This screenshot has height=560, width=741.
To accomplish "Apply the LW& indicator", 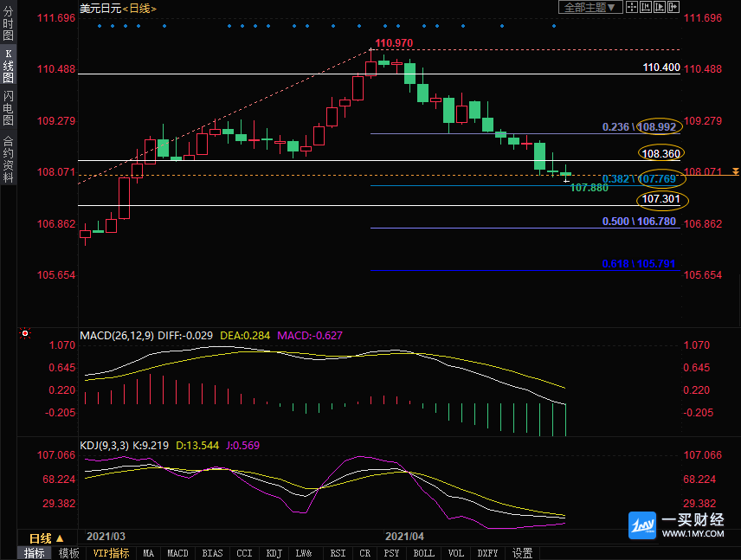I will coord(304,553).
